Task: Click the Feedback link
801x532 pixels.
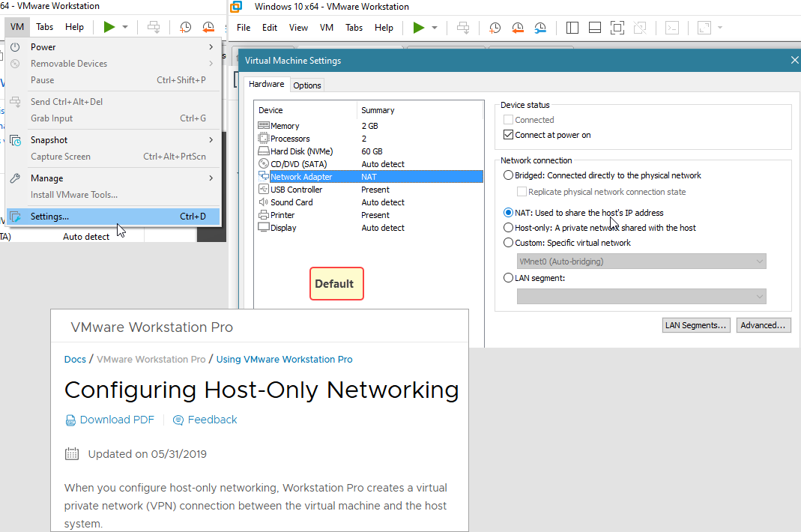Action: coord(205,420)
